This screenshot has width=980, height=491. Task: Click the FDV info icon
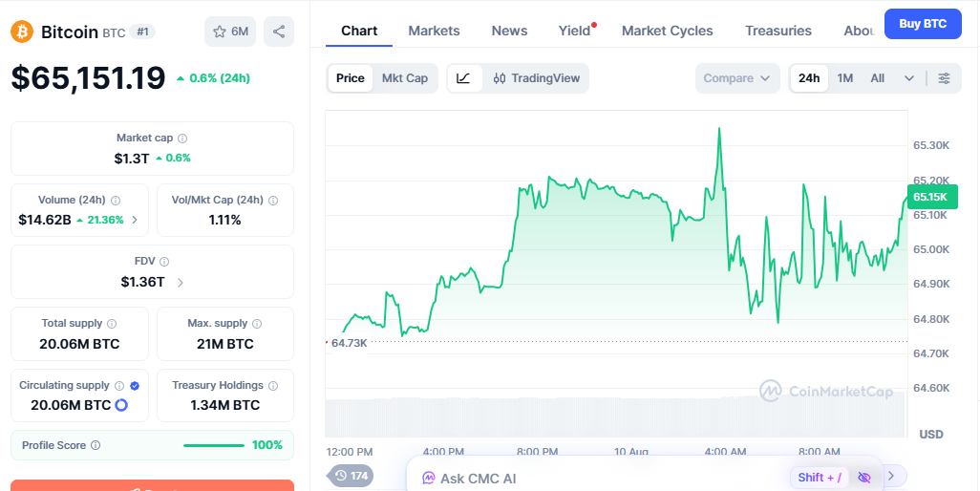coord(164,262)
